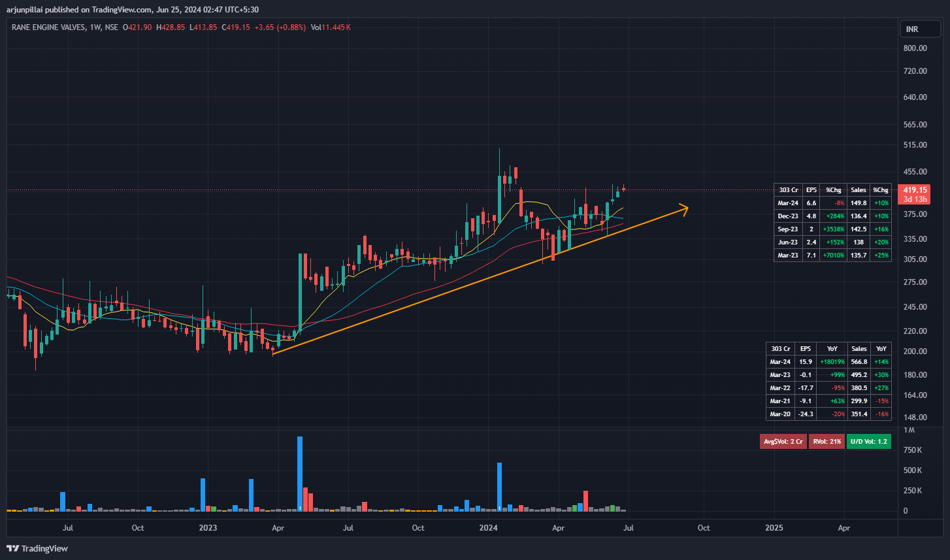Click the TradingView logo at bottom left
The height and width of the screenshot is (560, 950).
pyautogui.click(x=37, y=548)
